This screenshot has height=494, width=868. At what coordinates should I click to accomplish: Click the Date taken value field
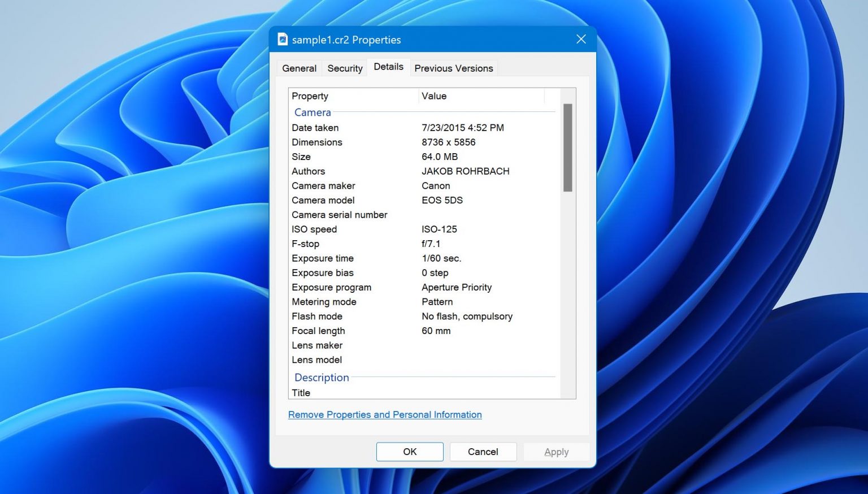462,128
